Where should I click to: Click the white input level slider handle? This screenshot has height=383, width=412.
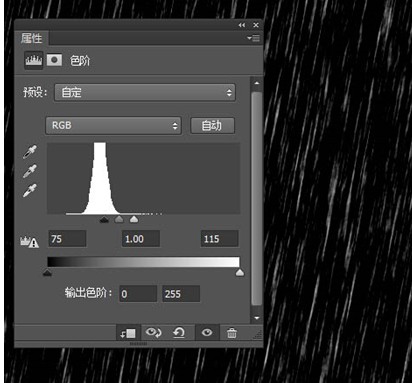coord(134,219)
